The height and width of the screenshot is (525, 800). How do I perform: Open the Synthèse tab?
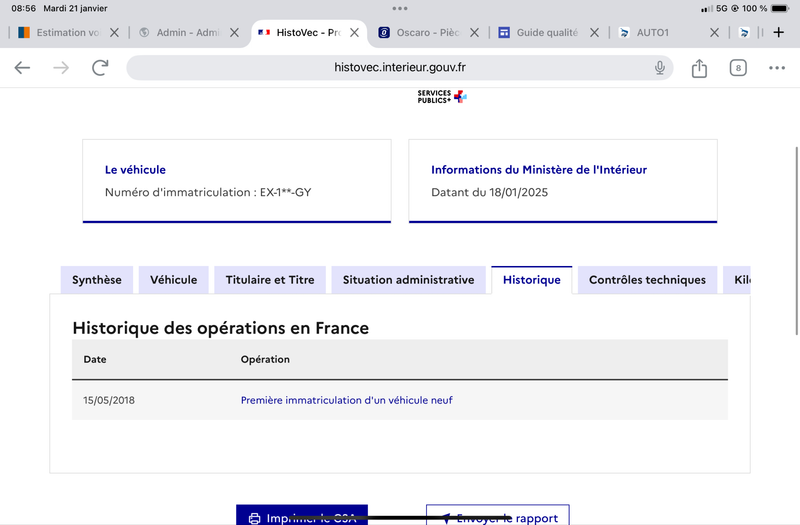[x=97, y=280]
